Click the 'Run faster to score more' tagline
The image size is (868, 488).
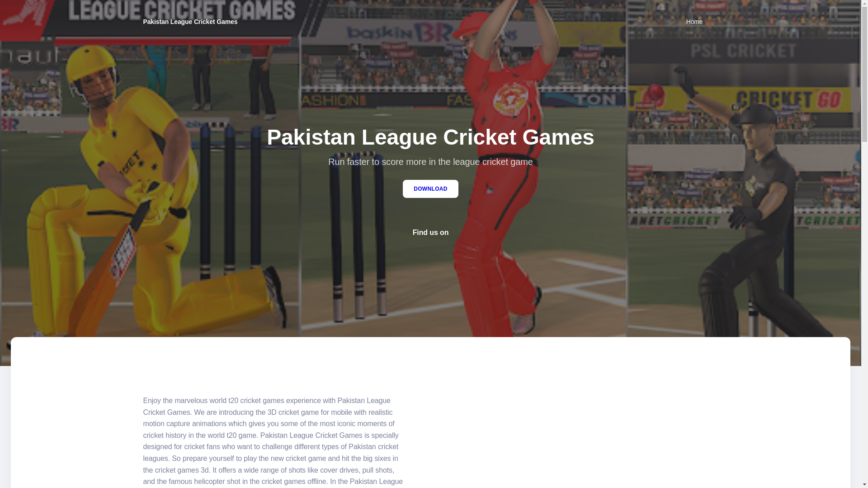point(430,162)
